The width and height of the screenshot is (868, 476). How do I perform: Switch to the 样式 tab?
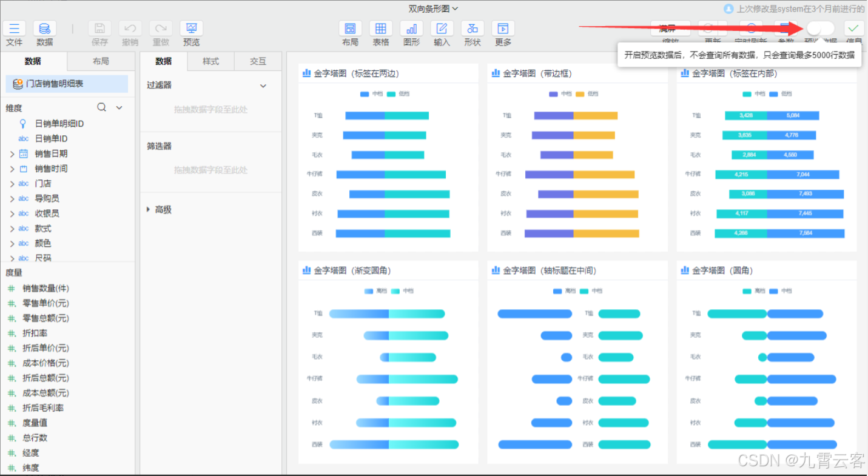click(x=210, y=61)
